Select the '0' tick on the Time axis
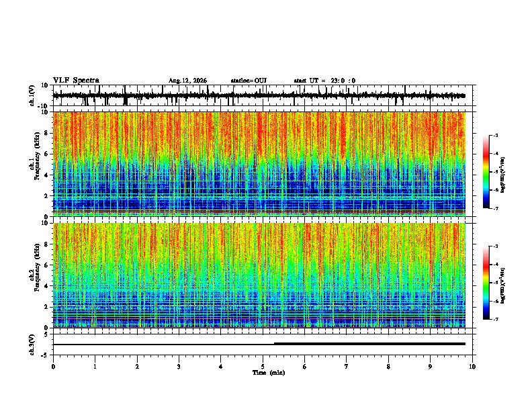 click(x=53, y=367)
